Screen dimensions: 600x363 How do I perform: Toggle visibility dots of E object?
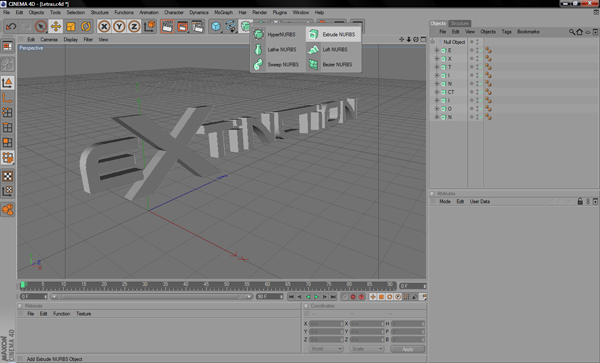tap(477, 50)
